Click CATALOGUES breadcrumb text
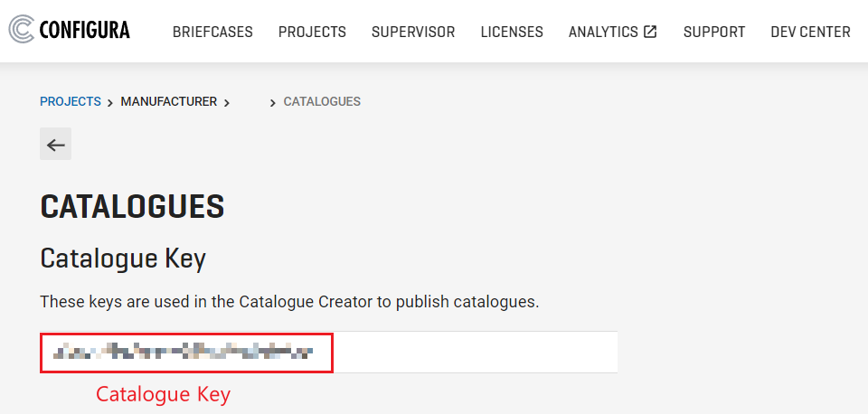 coord(322,102)
